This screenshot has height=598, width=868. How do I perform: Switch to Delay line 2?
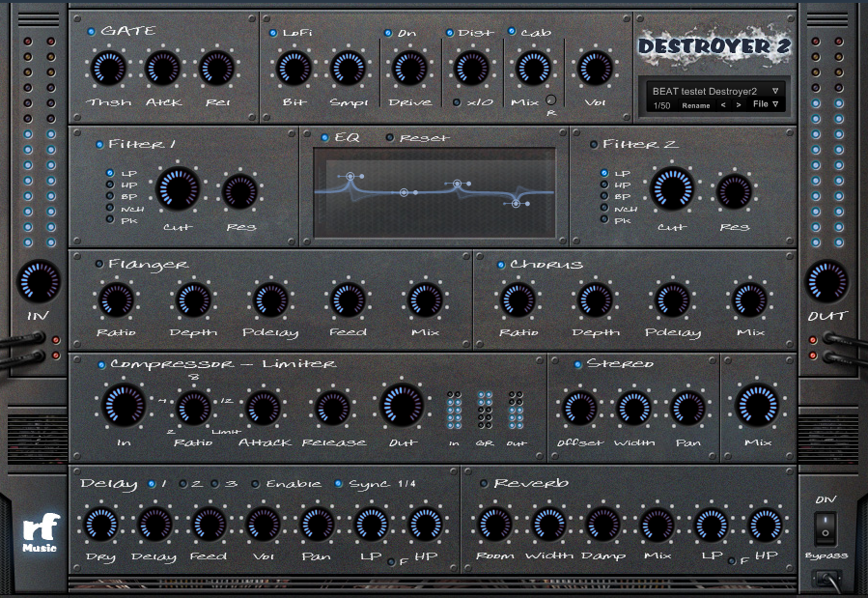(x=182, y=484)
